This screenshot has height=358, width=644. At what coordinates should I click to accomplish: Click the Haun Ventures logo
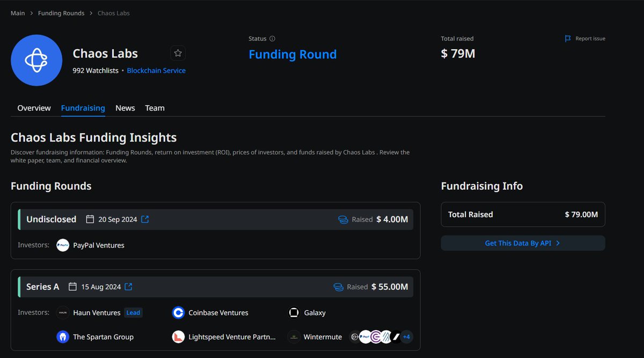click(63, 312)
